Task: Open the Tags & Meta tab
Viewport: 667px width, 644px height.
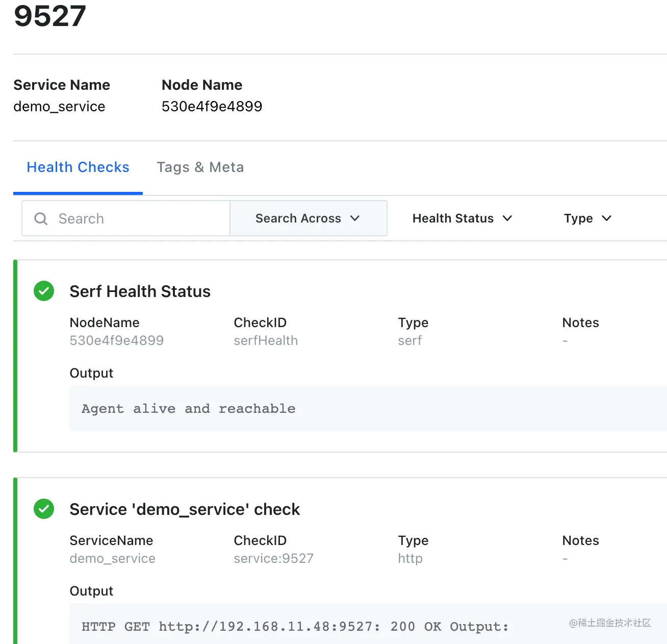Action: (x=200, y=167)
